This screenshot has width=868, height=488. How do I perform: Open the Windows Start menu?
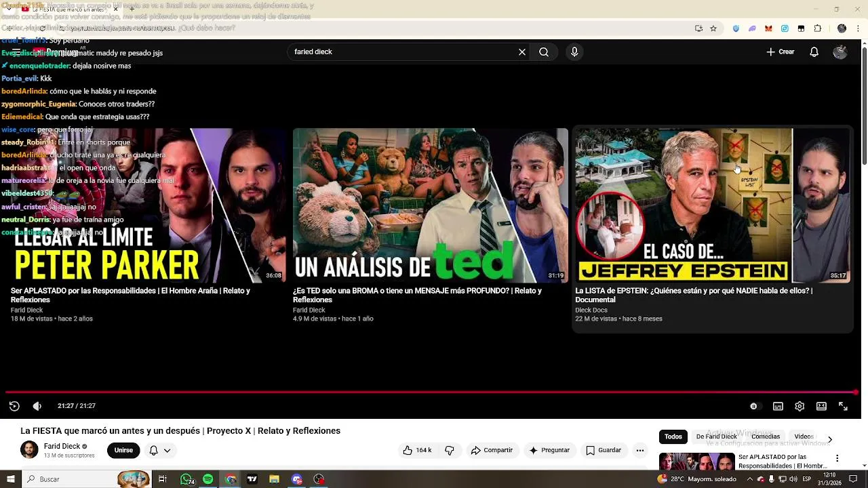[10, 479]
